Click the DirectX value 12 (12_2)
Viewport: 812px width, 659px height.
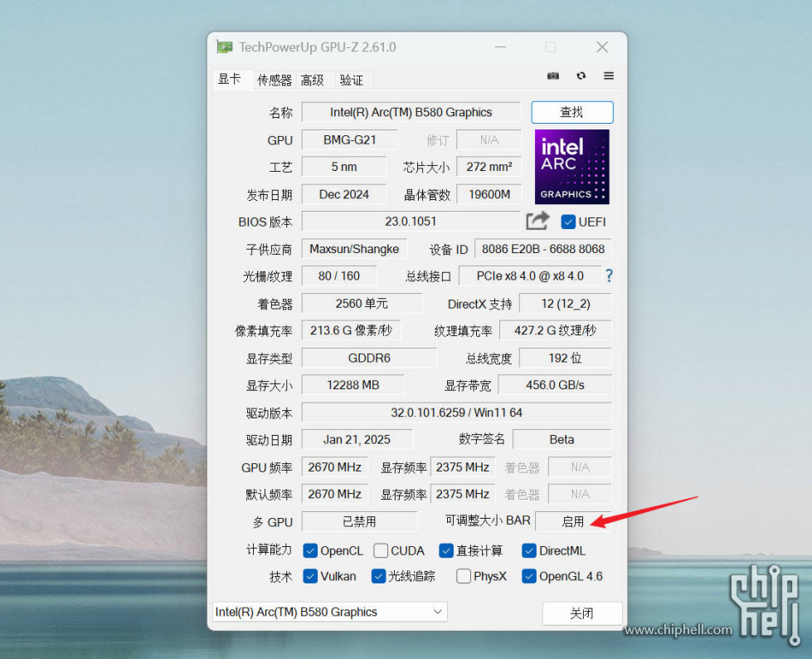tap(566, 304)
